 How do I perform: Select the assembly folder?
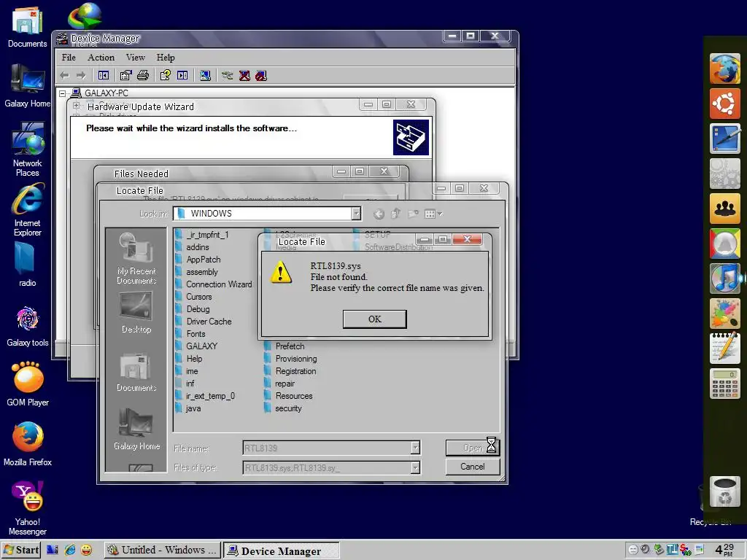(x=197, y=272)
